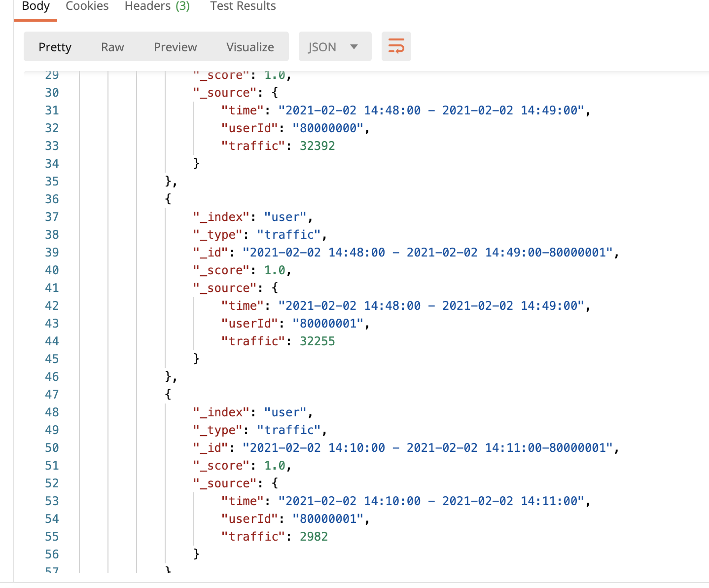Click "_index" key on line 37
709x588 pixels.
click(221, 217)
